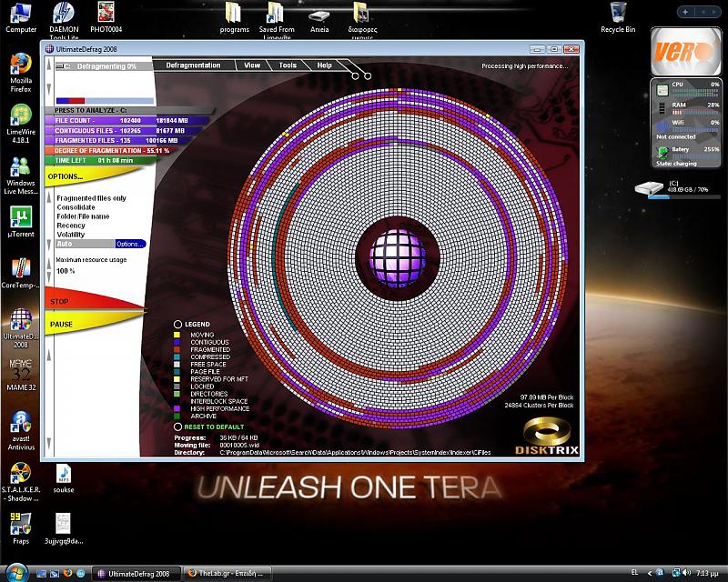
Task: Open the µTorrent desktop icon
Action: click(21, 221)
